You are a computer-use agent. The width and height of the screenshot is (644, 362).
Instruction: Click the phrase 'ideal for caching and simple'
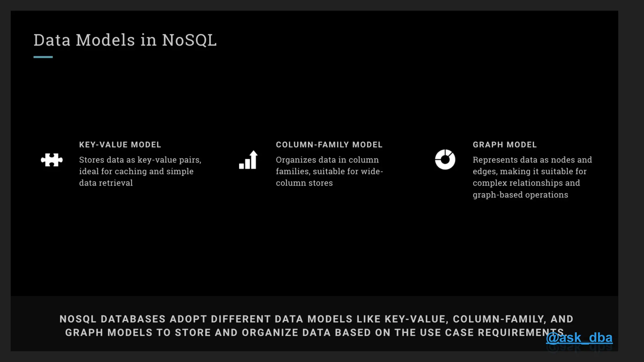(x=136, y=171)
